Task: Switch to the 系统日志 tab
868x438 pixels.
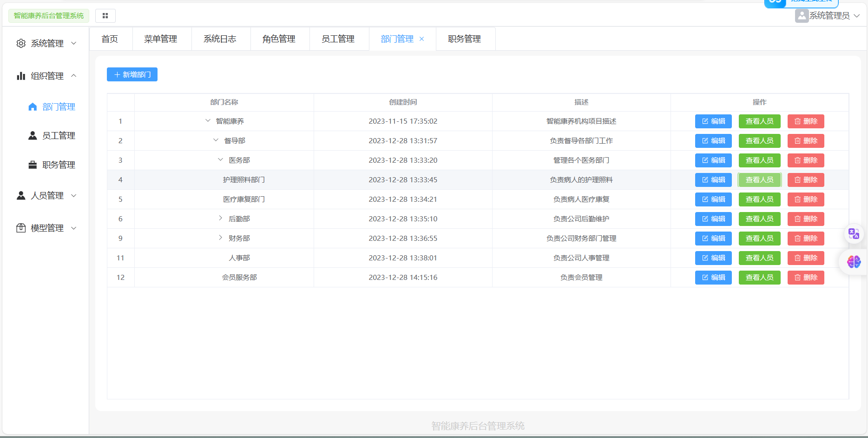Action: tap(220, 39)
